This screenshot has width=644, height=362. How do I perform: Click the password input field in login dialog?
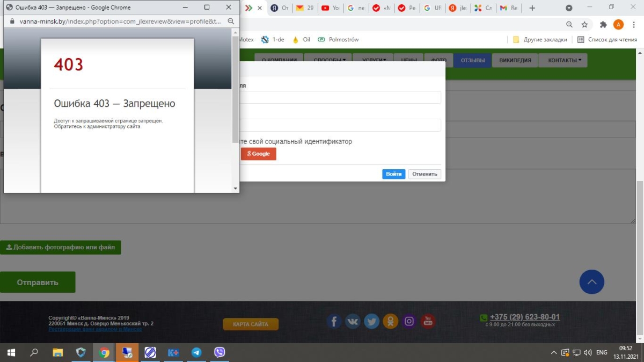[x=340, y=125]
